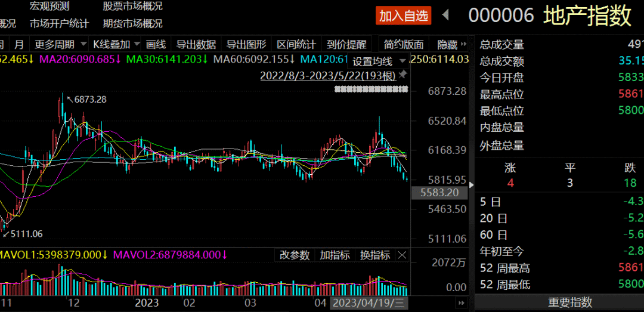Close the volume indicator panel with X
The image size is (644, 312).
click(x=402, y=255)
